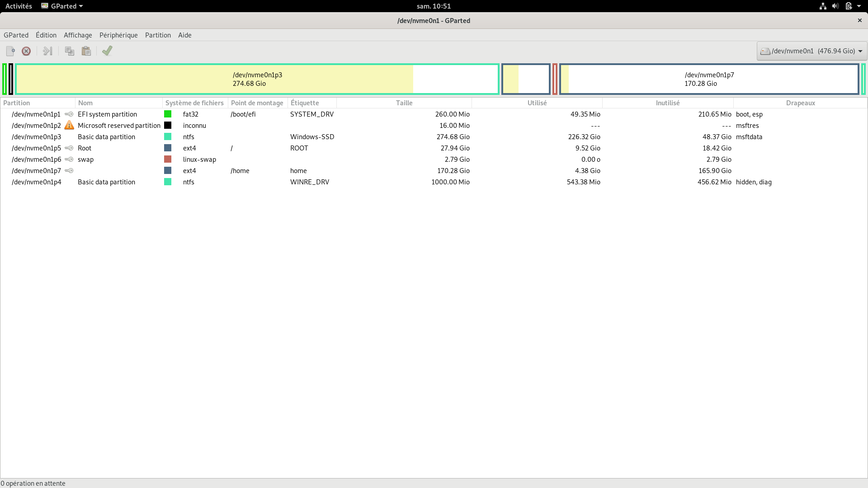Viewport: 868px width, 488px height.
Task: Click the volume icon in system tray
Action: tap(835, 6)
